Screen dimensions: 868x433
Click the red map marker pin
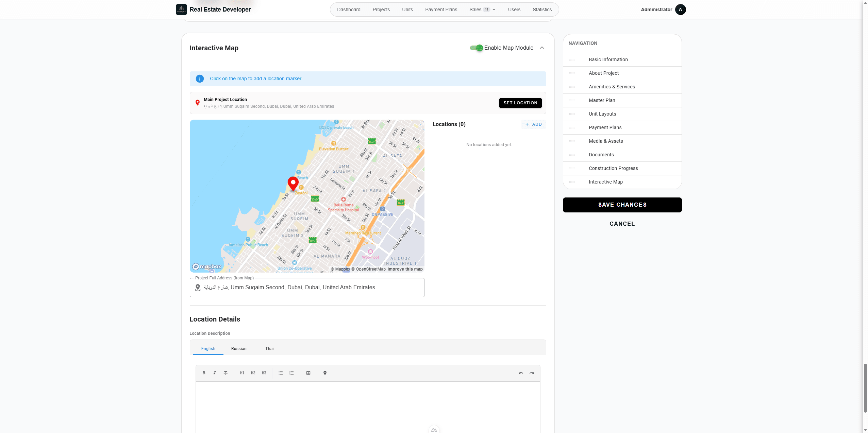(x=293, y=183)
